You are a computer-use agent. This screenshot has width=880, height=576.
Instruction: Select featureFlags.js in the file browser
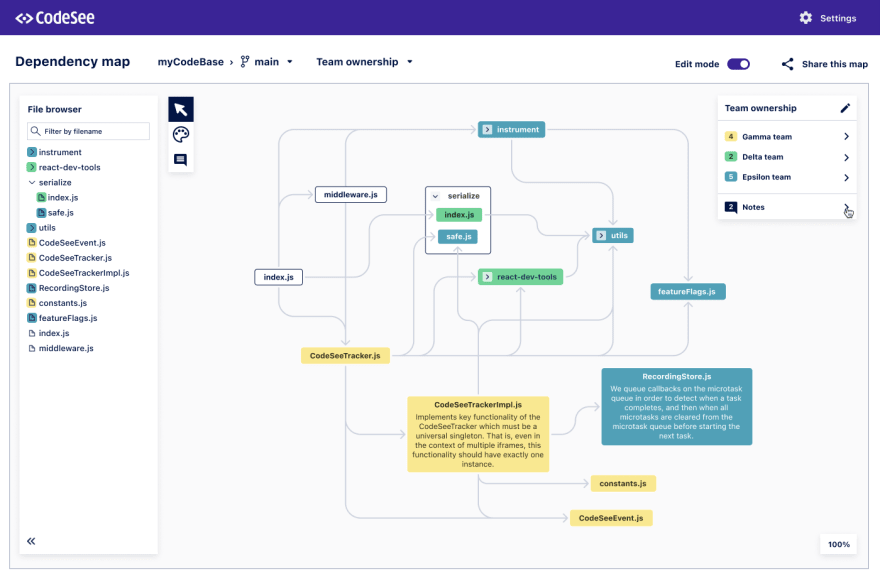pyautogui.click(x=68, y=318)
